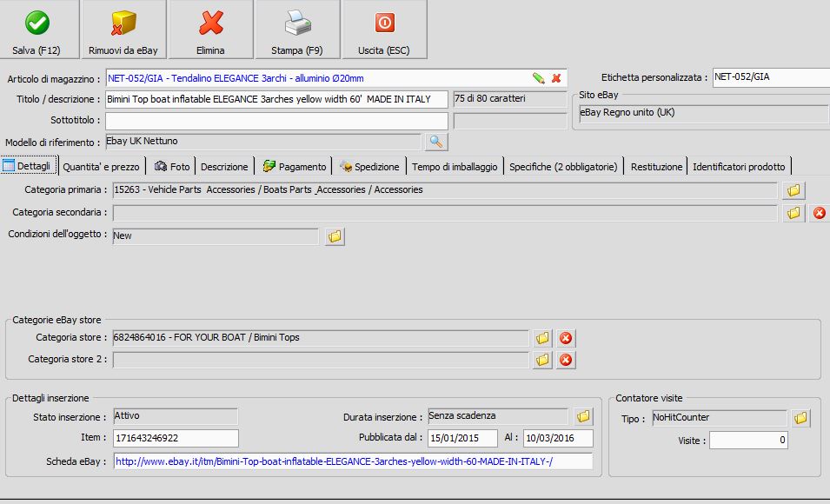The image size is (830, 504).
Task: Click the Modello di riferimento field
Action: (263, 142)
